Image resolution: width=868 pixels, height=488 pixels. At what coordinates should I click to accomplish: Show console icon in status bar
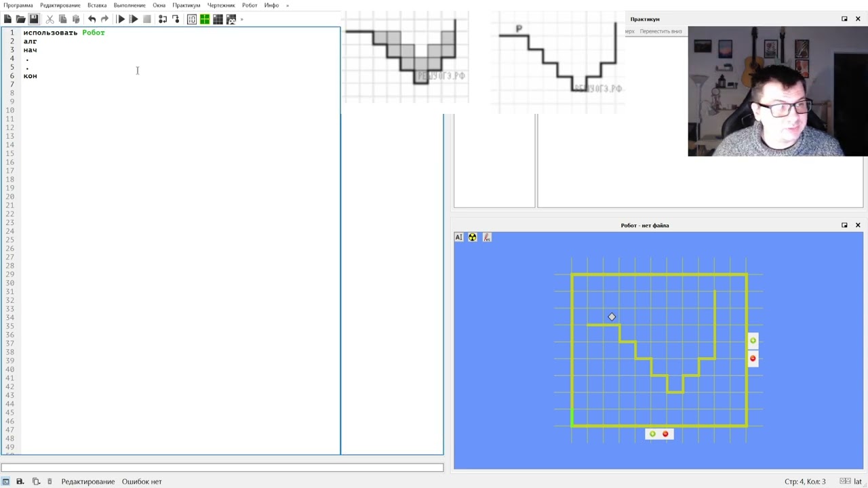tap(6, 481)
